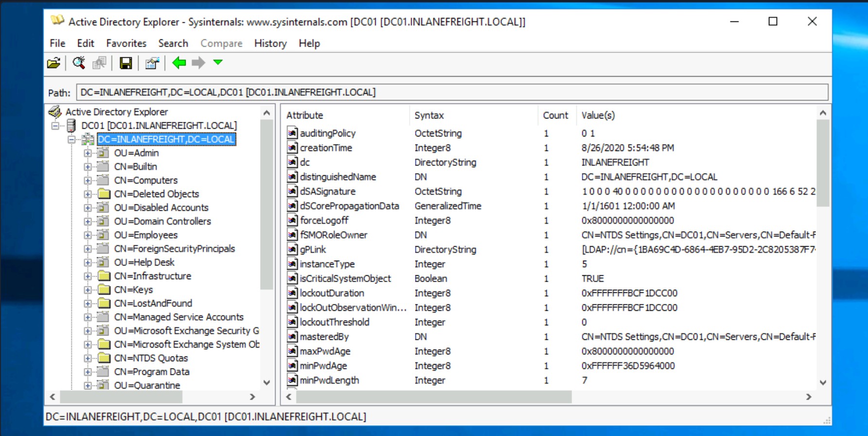Click the DC01 server icon in tree
This screenshot has height=436, width=868.
pyautogui.click(x=71, y=126)
